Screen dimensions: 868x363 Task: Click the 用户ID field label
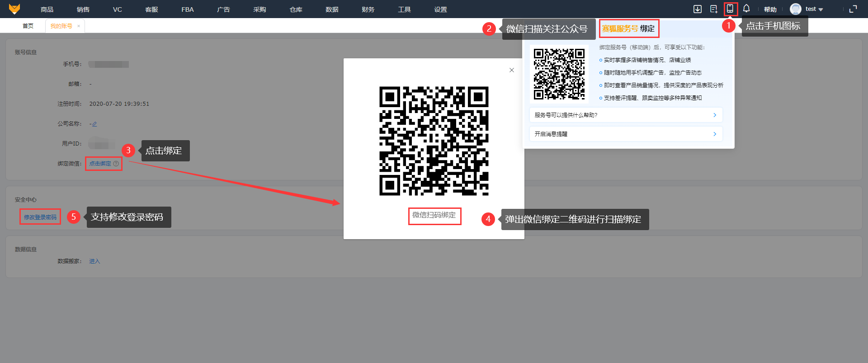pyautogui.click(x=72, y=144)
